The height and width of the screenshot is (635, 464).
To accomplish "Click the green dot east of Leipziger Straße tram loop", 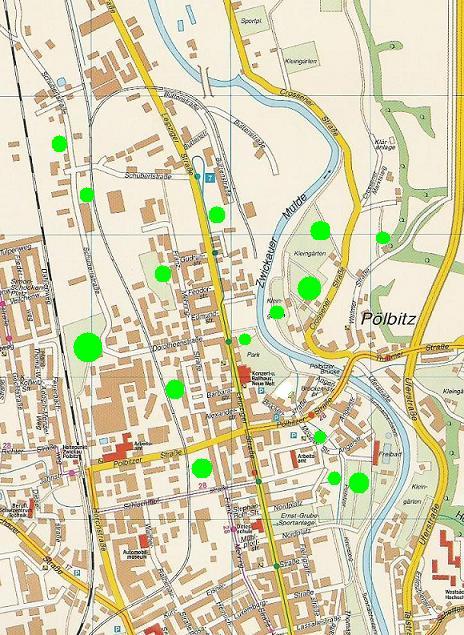I will (x=217, y=215).
